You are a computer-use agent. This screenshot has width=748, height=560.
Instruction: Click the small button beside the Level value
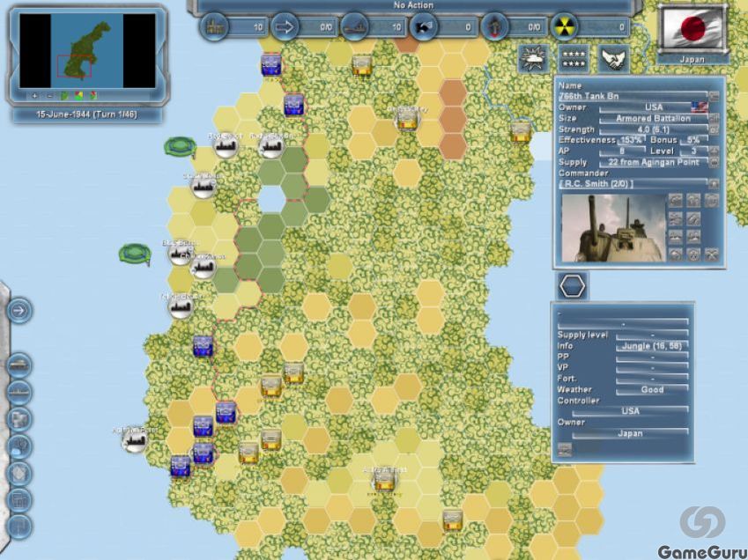pyautogui.click(x=714, y=151)
